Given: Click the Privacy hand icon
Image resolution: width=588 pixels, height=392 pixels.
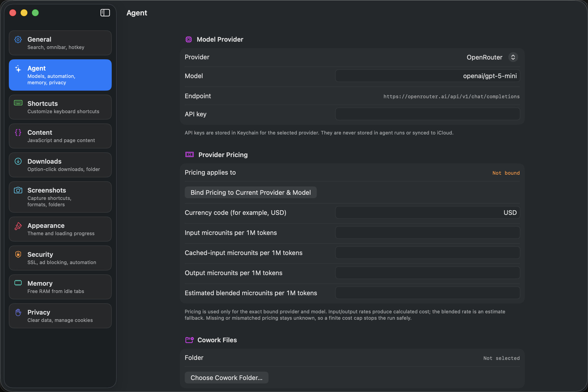Looking at the screenshot, I should pos(18,312).
